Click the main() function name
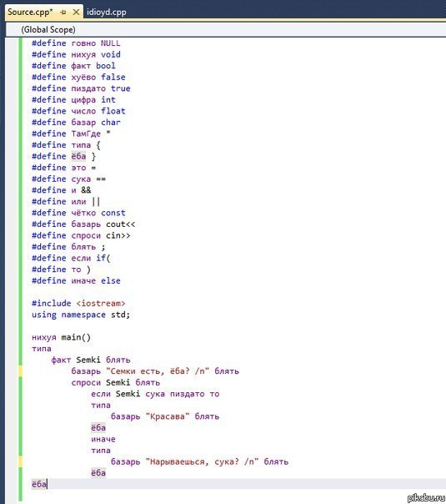The width and height of the screenshot is (446, 504). 76,337
